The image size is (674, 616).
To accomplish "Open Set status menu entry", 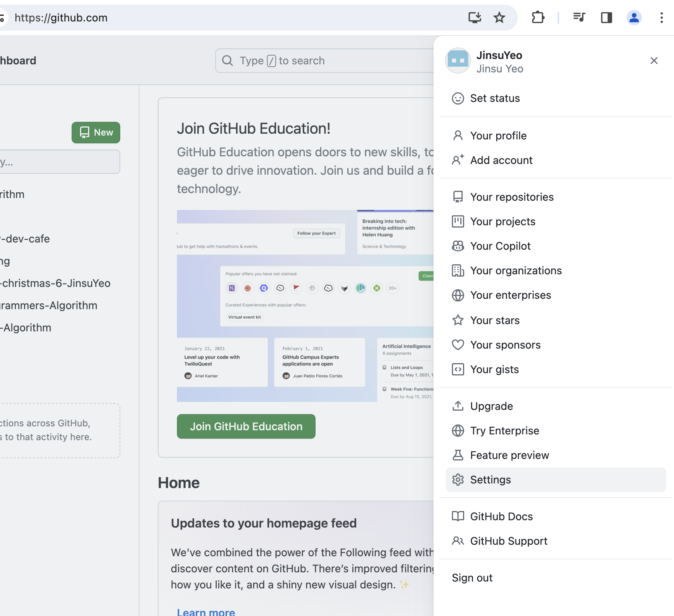I will (x=556, y=98).
